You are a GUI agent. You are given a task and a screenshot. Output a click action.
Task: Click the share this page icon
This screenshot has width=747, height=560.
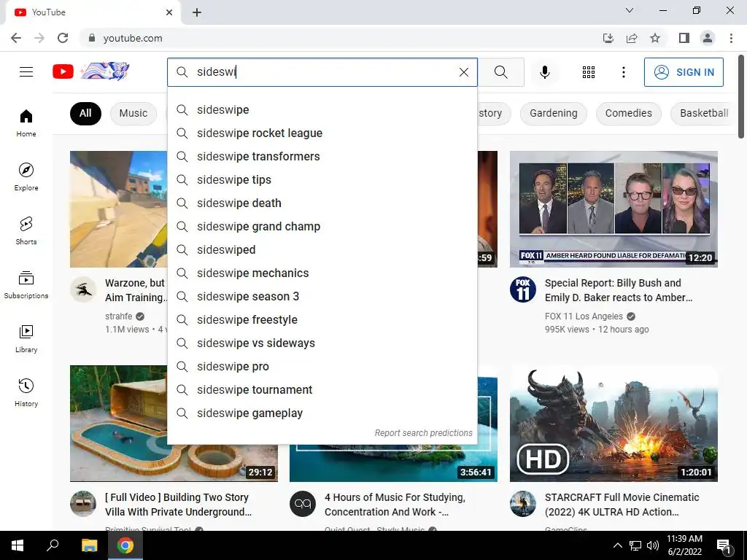tap(632, 38)
